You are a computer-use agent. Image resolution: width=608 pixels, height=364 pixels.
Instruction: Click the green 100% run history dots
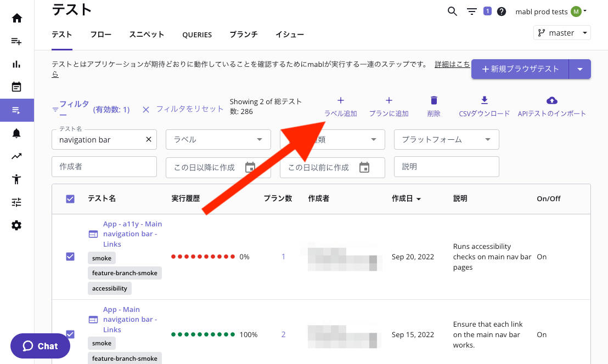203,334
